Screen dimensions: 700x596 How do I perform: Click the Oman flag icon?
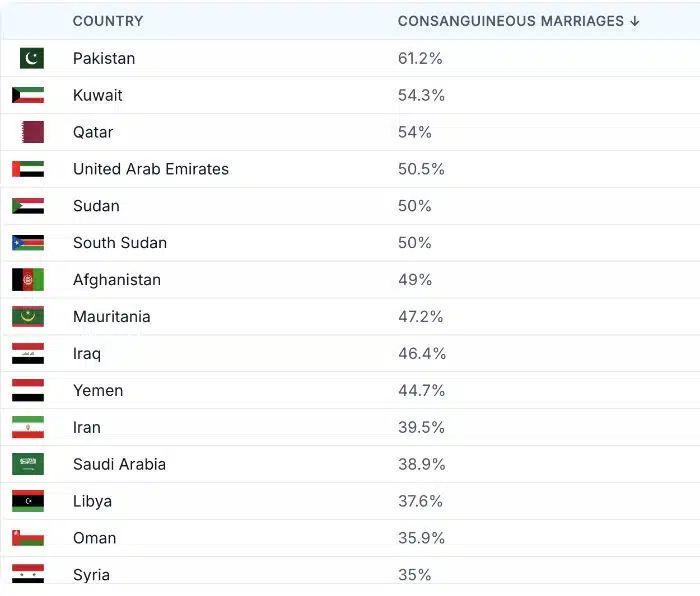tap(28, 538)
